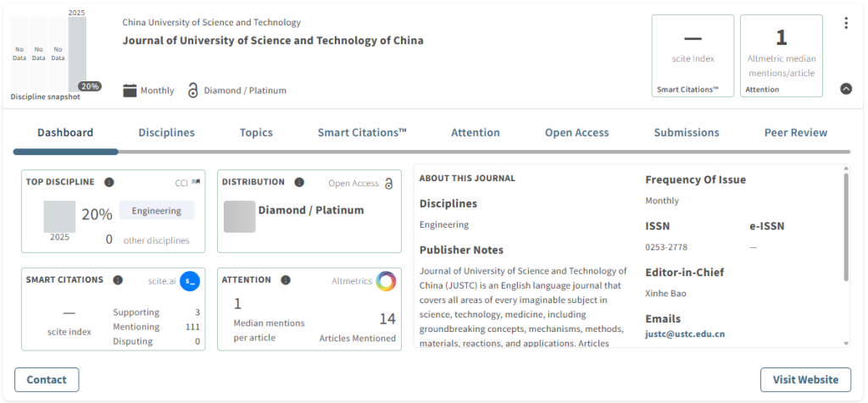Click the scroll down arrow in About panel

tap(846, 343)
